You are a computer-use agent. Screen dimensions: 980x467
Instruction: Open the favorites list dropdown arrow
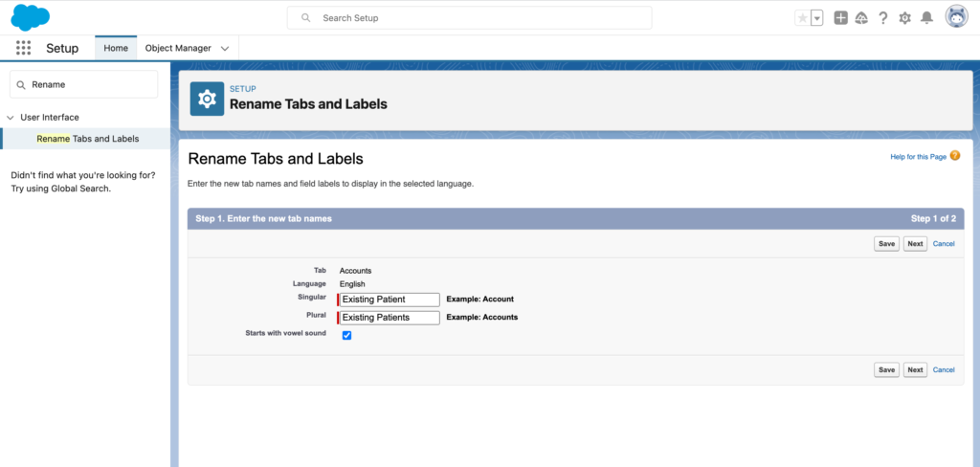click(817, 18)
